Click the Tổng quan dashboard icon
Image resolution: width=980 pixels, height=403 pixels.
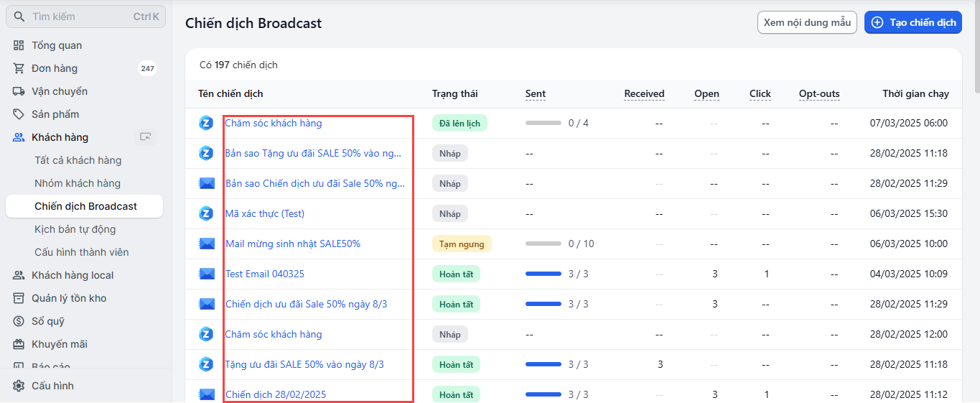point(19,45)
